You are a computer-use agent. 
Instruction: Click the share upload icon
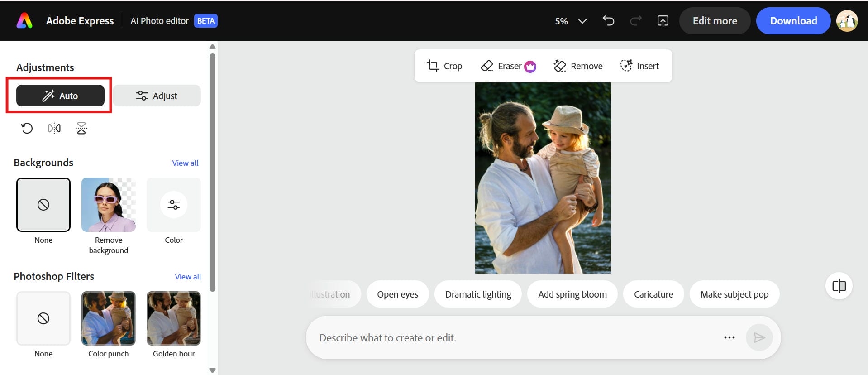(x=663, y=21)
